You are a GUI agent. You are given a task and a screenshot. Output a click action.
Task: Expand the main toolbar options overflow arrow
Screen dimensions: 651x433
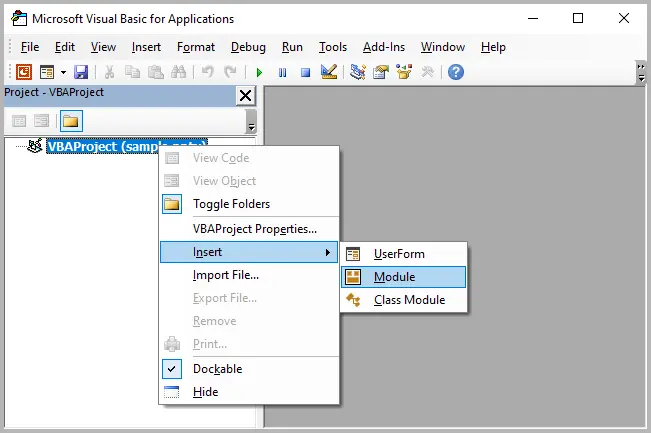(x=641, y=73)
